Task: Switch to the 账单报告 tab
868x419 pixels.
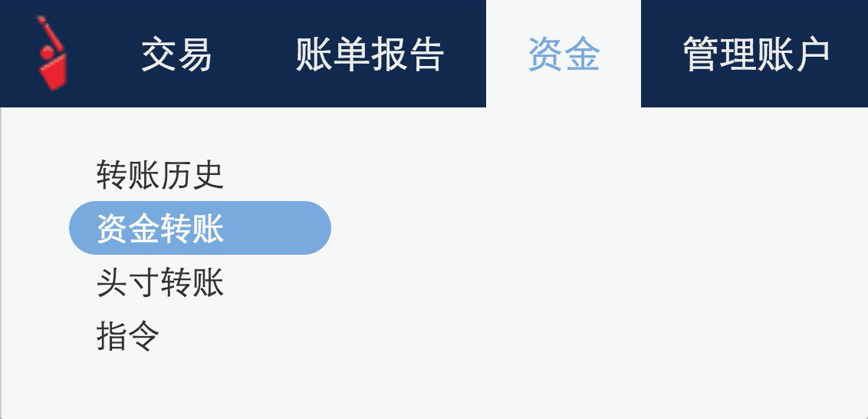Action: [370, 54]
